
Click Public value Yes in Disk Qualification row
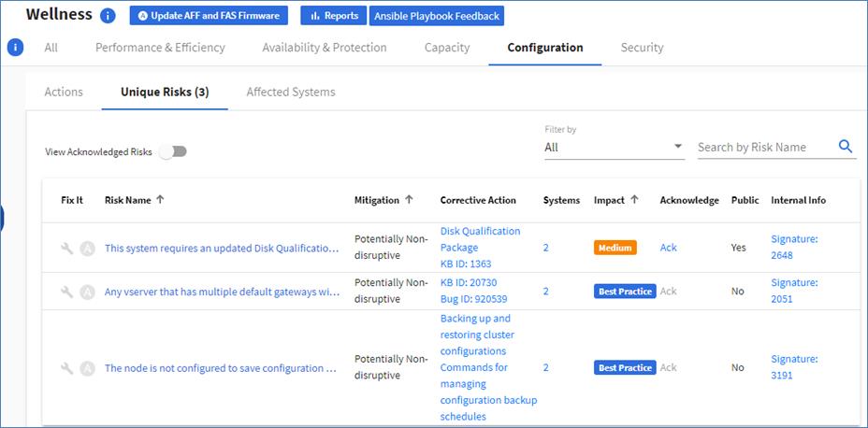[x=739, y=248]
